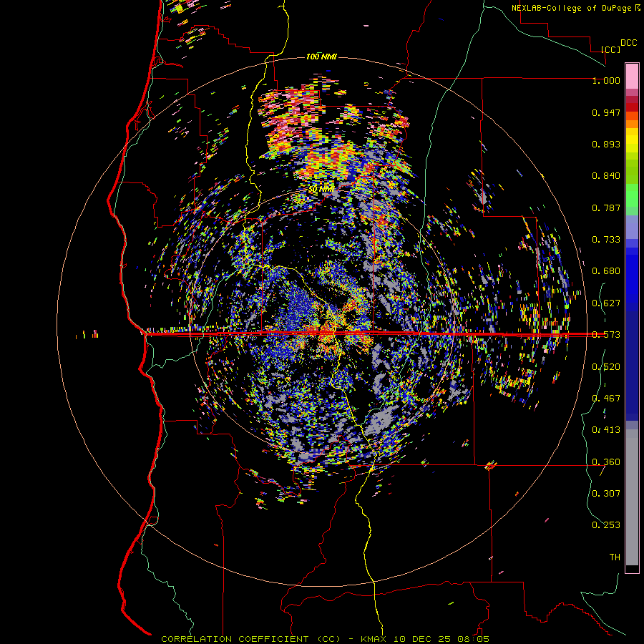Pick the light pink swatch atop color bar
This screenshot has width=644, height=644.
[x=632, y=76]
